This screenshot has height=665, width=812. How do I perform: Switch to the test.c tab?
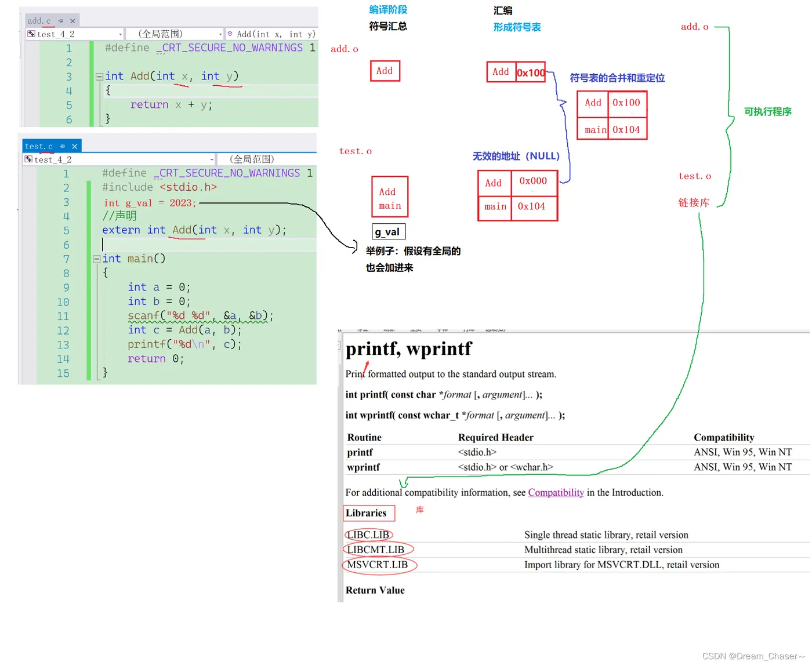click(39, 146)
